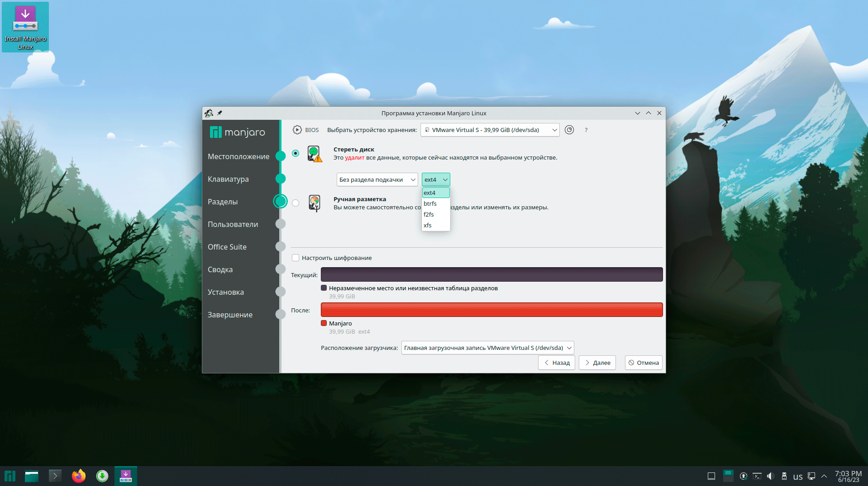Image resolution: width=868 pixels, height=486 pixels.
Task: Launch Firefox from the taskbar
Action: click(x=79, y=476)
